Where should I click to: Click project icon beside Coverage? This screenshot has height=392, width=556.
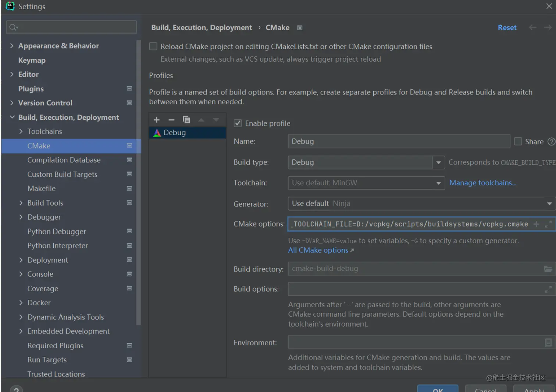coord(129,288)
